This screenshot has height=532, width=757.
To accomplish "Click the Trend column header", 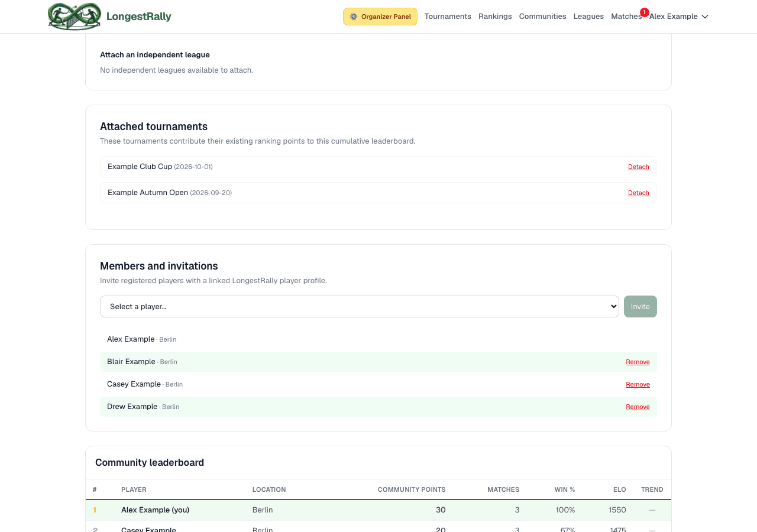I will [x=652, y=489].
